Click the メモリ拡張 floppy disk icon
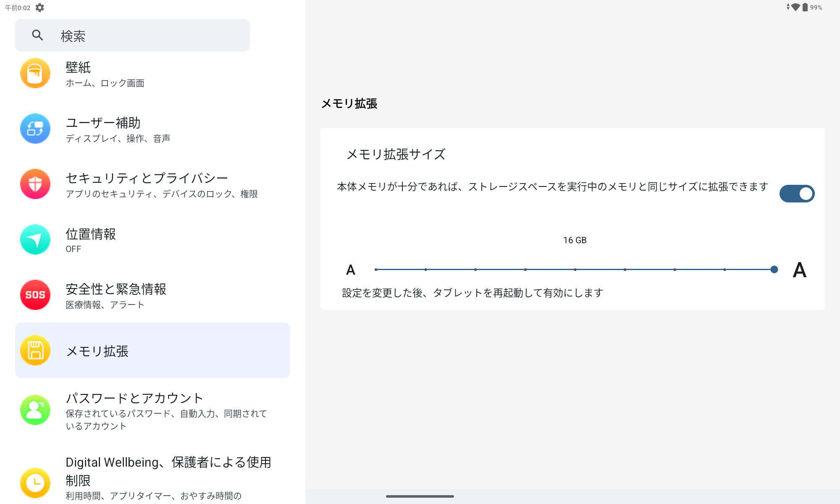The height and width of the screenshot is (504, 840). pyautogui.click(x=35, y=350)
